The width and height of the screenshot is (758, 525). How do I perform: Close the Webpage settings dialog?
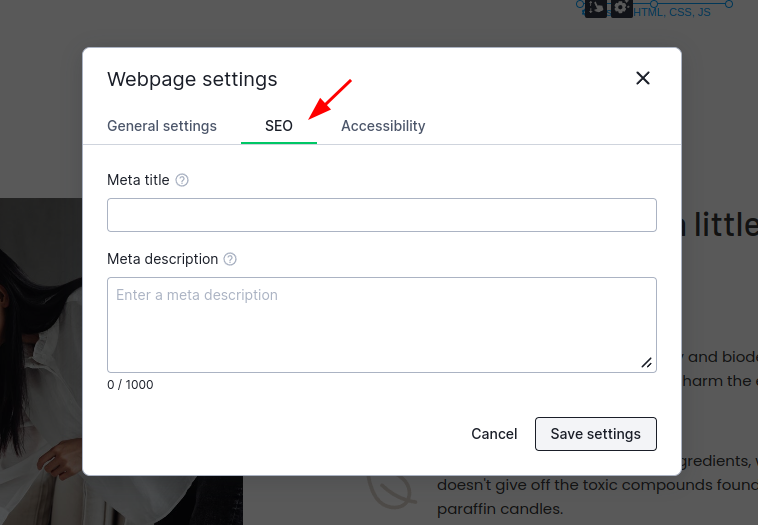(643, 78)
